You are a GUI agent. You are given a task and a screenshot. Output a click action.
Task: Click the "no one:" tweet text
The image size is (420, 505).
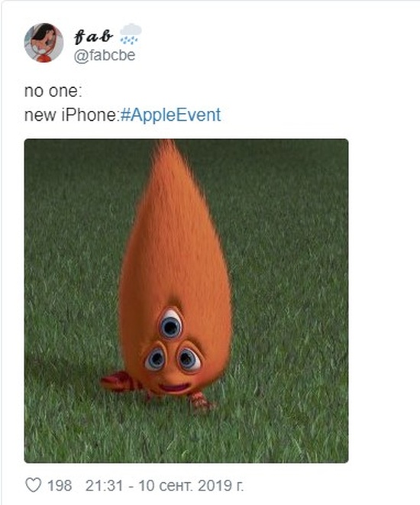pos(53,91)
